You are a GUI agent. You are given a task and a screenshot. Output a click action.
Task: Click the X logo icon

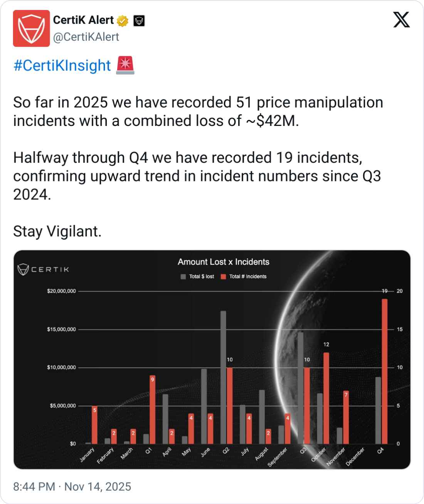coord(401,20)
